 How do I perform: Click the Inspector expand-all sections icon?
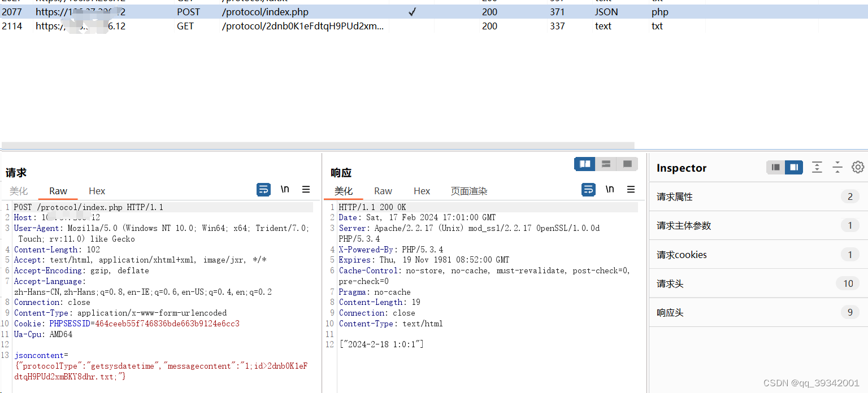tap(817, 167)
